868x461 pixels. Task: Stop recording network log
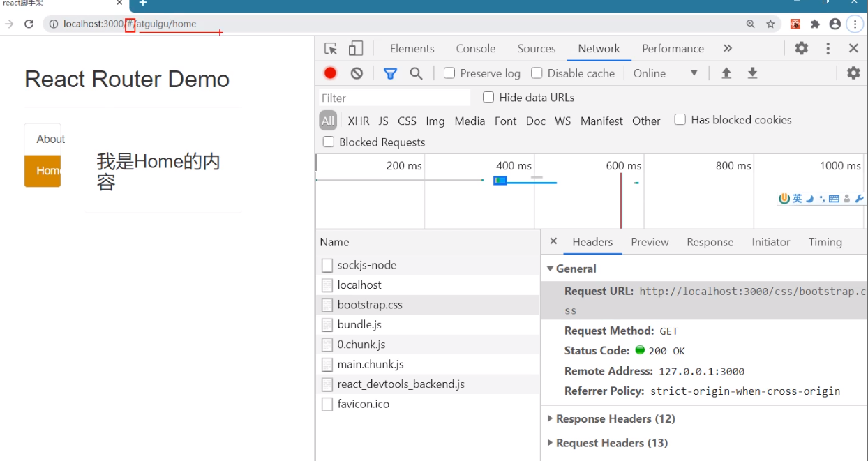coord(330,73)
